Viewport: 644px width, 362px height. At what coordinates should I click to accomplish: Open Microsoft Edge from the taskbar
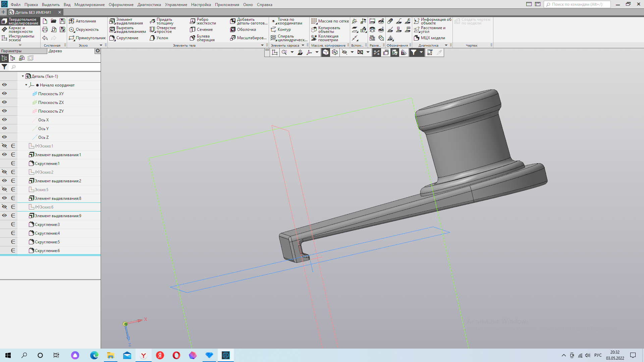(x=94, y=355)
